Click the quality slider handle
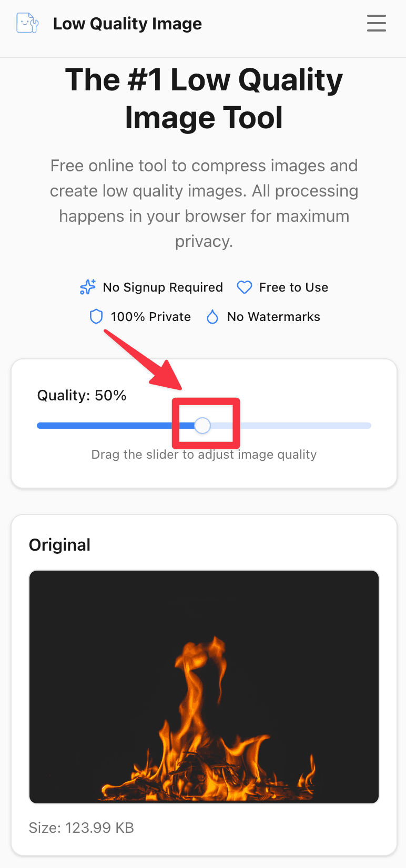 pos(202,426)
